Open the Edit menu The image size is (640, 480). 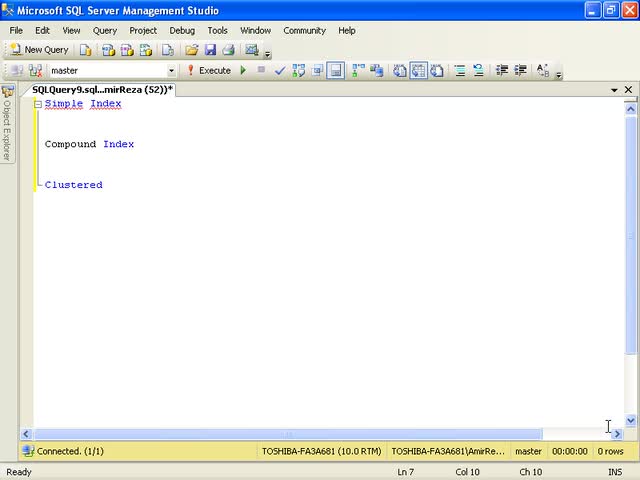coord(42,31)
